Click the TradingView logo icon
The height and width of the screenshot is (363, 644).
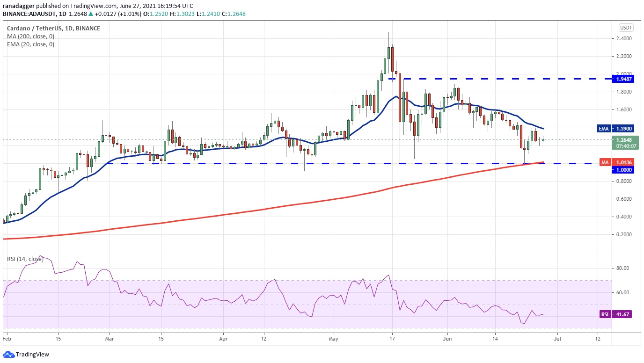(9, 354)
